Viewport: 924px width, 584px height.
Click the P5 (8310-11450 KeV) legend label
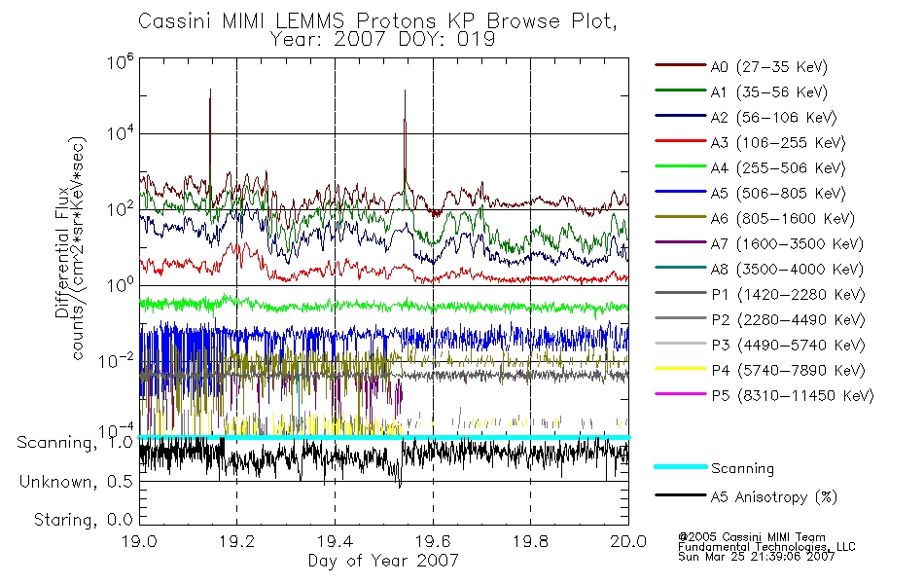792,395
